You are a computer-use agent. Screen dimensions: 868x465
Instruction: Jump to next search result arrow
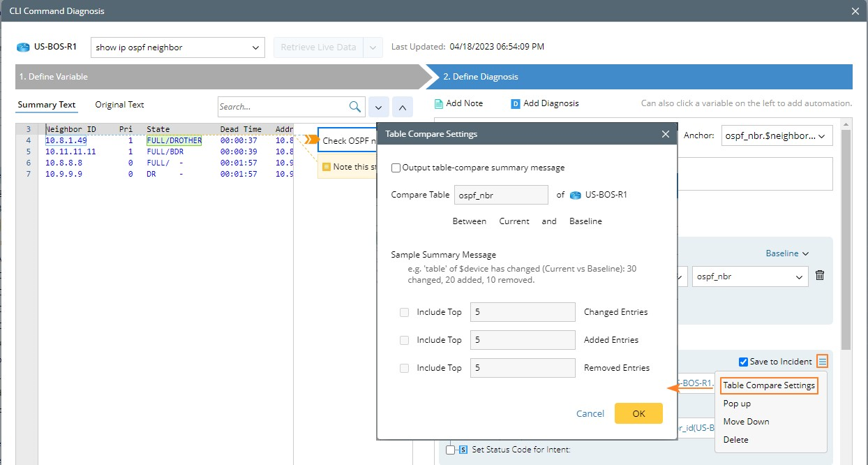378,107
